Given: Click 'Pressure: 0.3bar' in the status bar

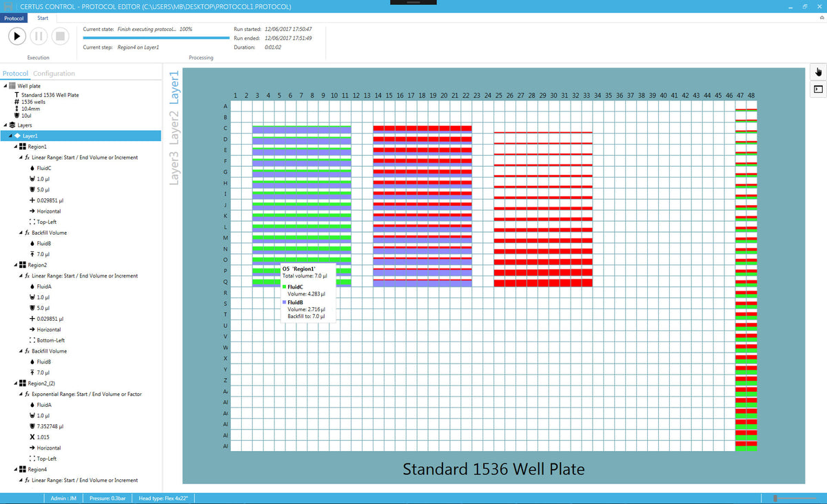Looking at the screenshot, I should [109, 498].
